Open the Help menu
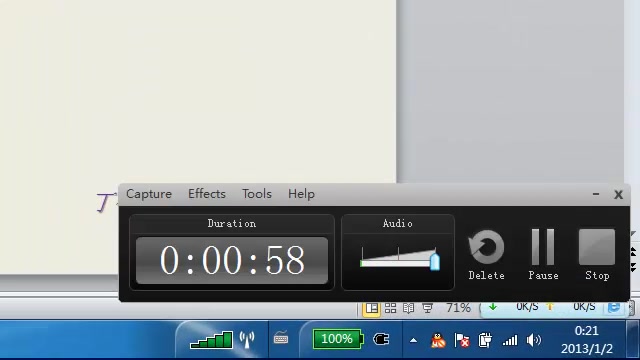This screenshot has width=640, height=360. 301,194
